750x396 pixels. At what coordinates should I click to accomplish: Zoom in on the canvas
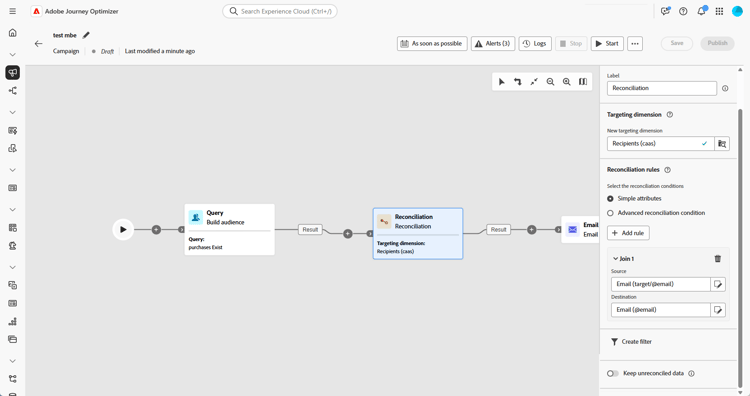pyautogui.click(x=567, y=82)
